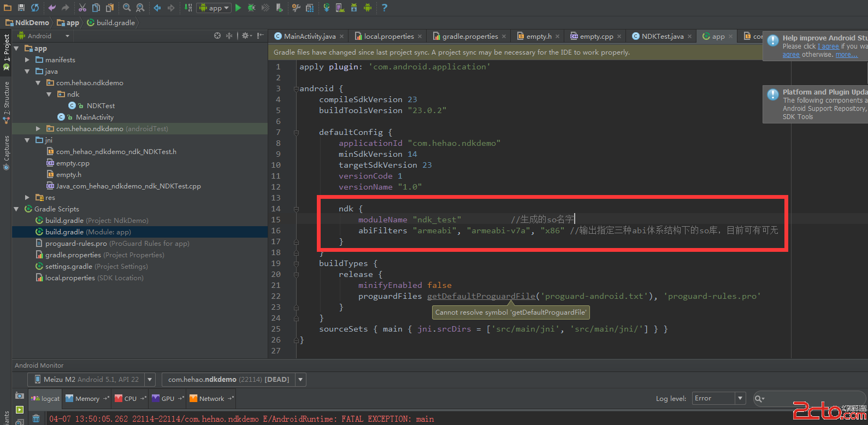Click the Save All floppy disk icon
The image size is (868, 425).
point(21,8)
